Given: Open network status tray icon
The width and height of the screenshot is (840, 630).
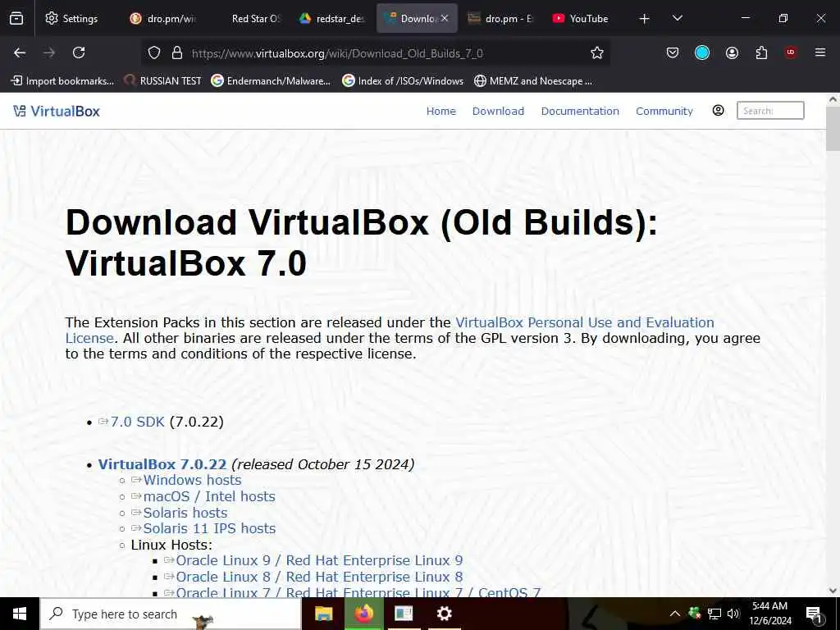Looking at the screenshot, I should [714, 614].
